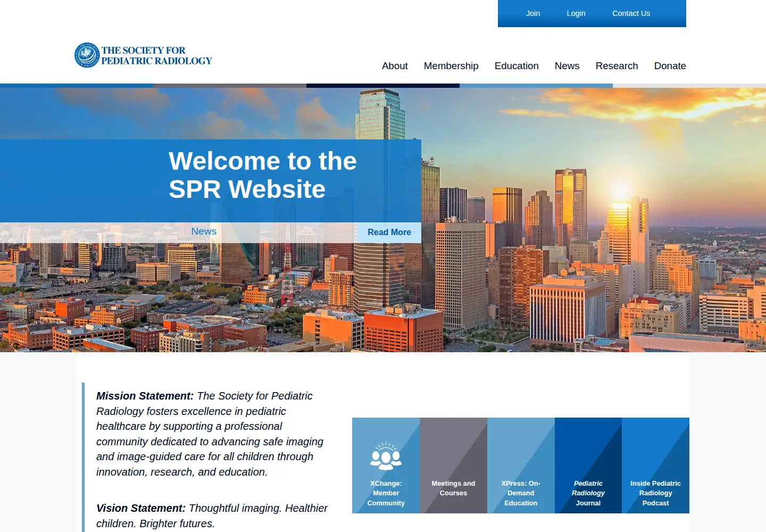Viewport: 766px width, 532px height.
Task: Open the Donate menu item
Action: point(670,66)
